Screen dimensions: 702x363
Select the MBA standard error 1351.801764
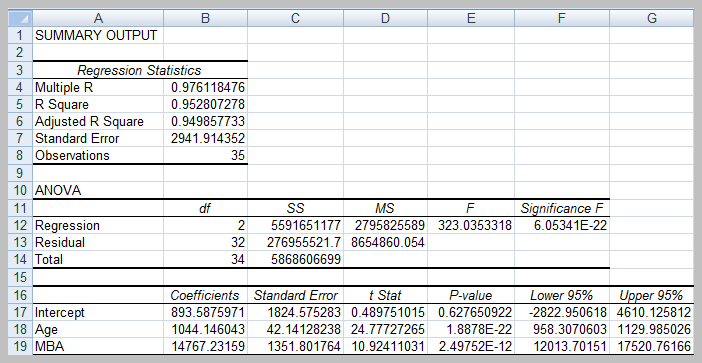[x=295, y=346]
